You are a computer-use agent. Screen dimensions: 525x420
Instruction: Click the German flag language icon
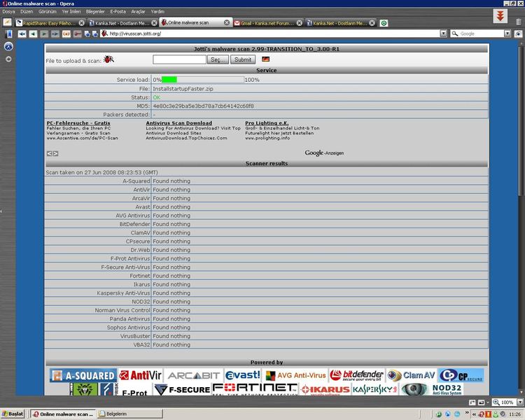click(265, 60)
